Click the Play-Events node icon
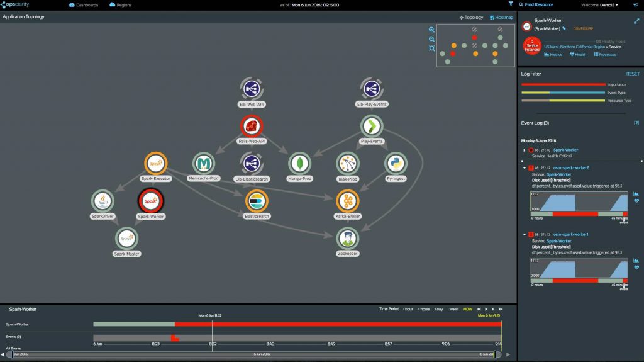This screenshot has width=644, height=362. point(371,126)
